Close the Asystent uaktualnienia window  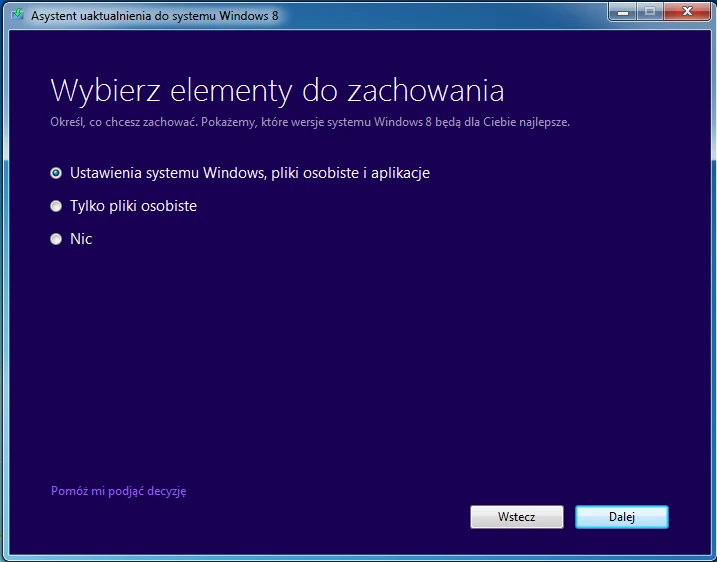point(687,12)
